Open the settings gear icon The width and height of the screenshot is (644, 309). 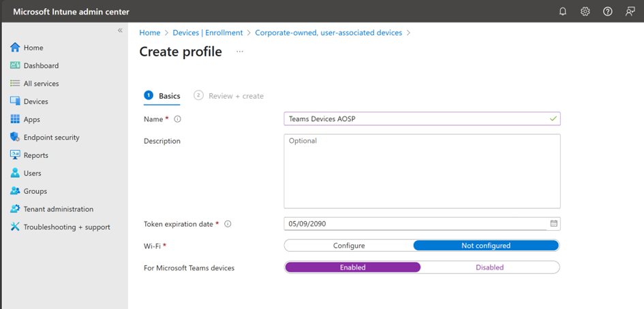[585, 12]
